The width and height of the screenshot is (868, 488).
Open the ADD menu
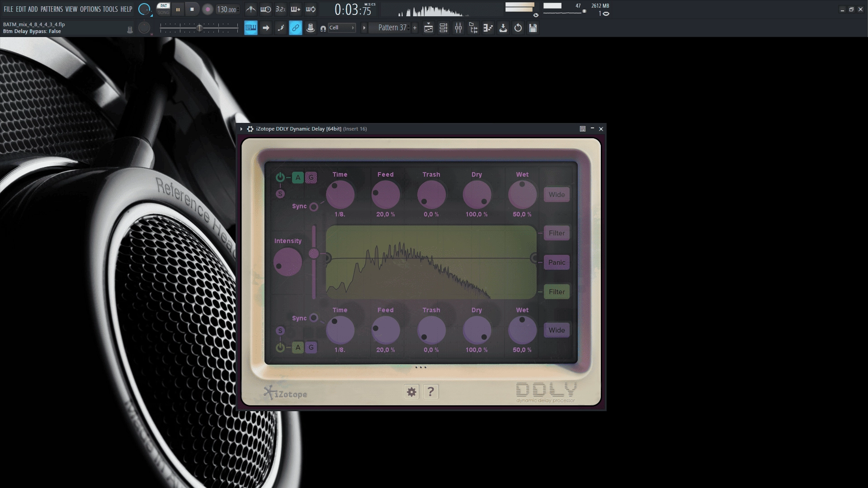click(x=33, y=9)
